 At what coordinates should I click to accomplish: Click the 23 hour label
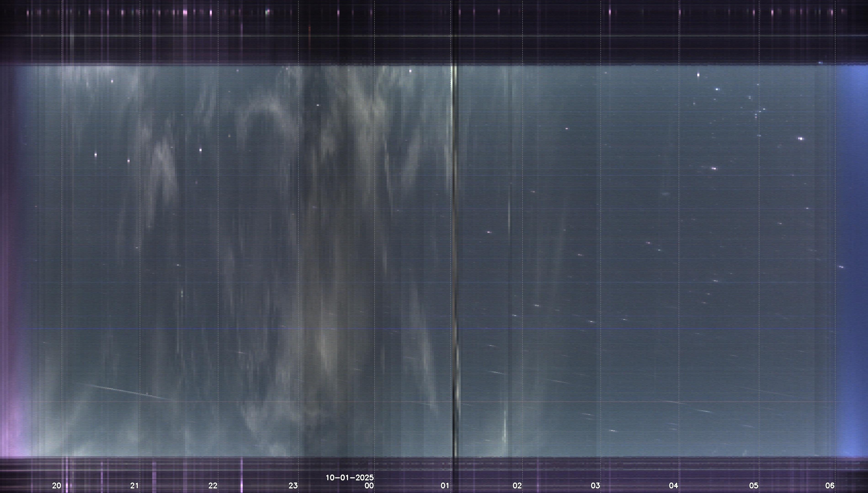tap(293, 485)
